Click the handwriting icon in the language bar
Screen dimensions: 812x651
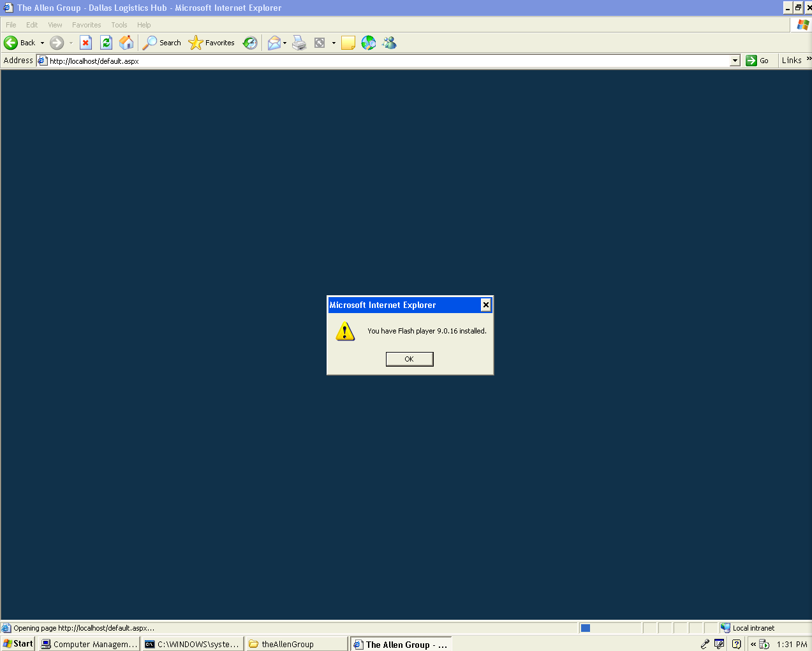[x=720, y=644]
